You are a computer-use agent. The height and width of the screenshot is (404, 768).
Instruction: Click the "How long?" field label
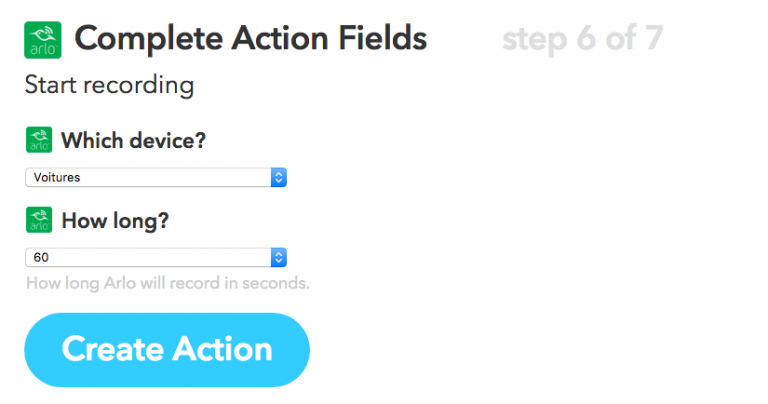115,220
